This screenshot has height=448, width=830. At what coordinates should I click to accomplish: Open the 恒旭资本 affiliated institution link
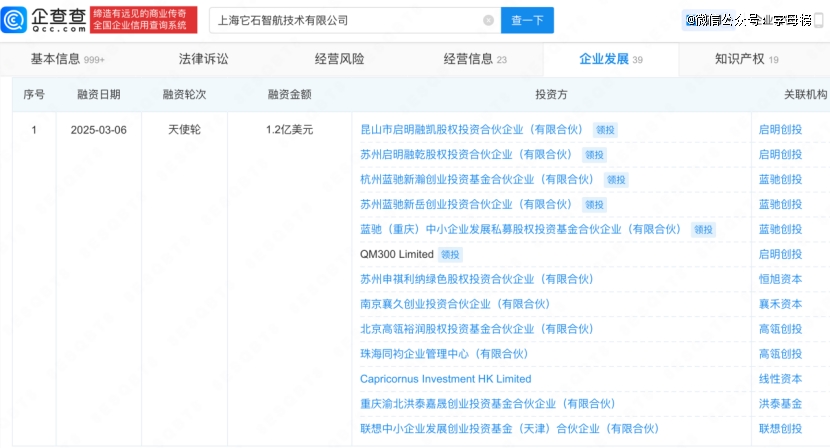pos(780,279)
